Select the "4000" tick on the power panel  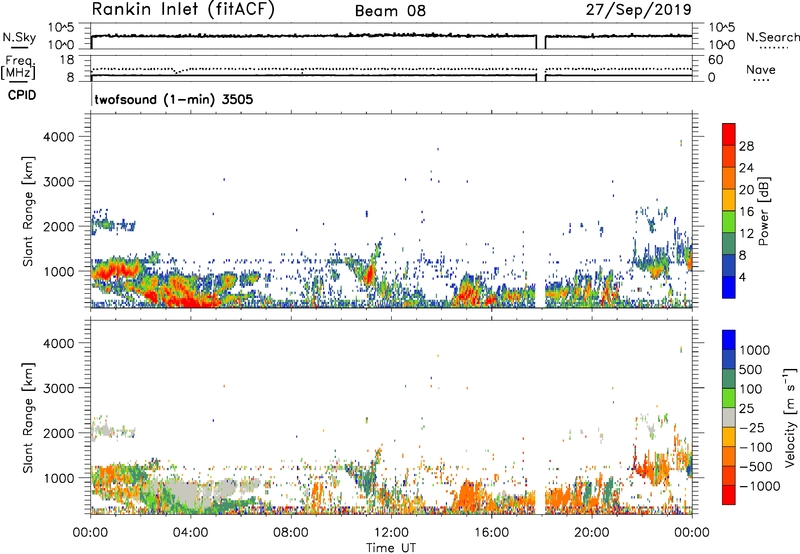(x=59, y=137)
